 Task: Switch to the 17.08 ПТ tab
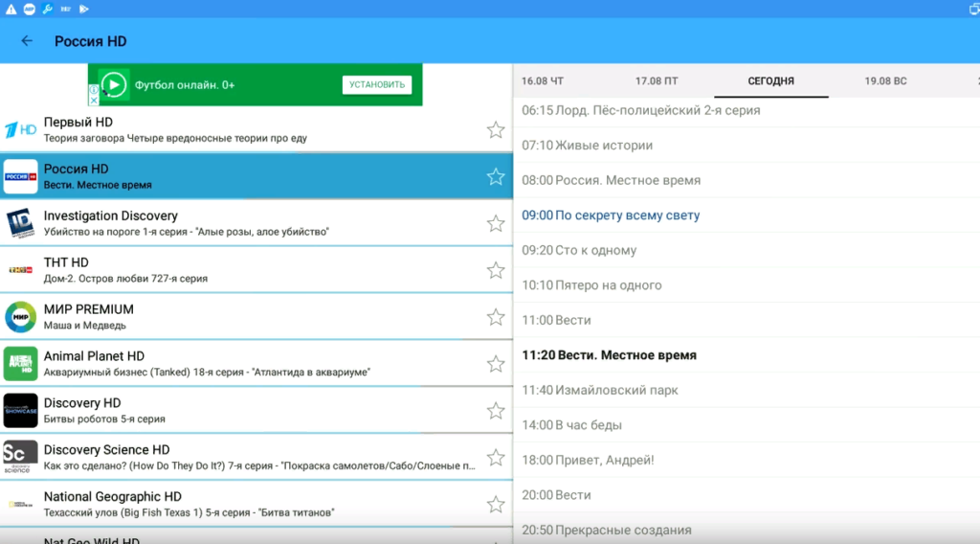[657, 81]
